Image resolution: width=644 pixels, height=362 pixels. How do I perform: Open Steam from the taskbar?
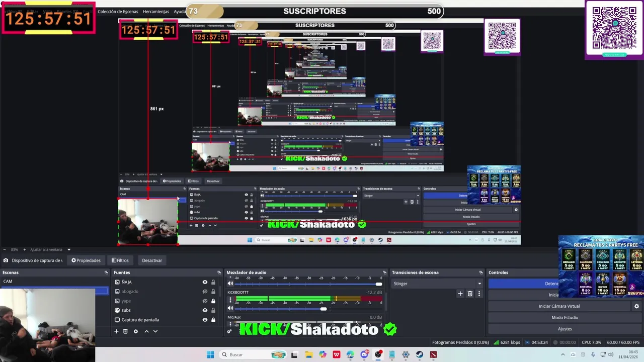click(420, 354)
